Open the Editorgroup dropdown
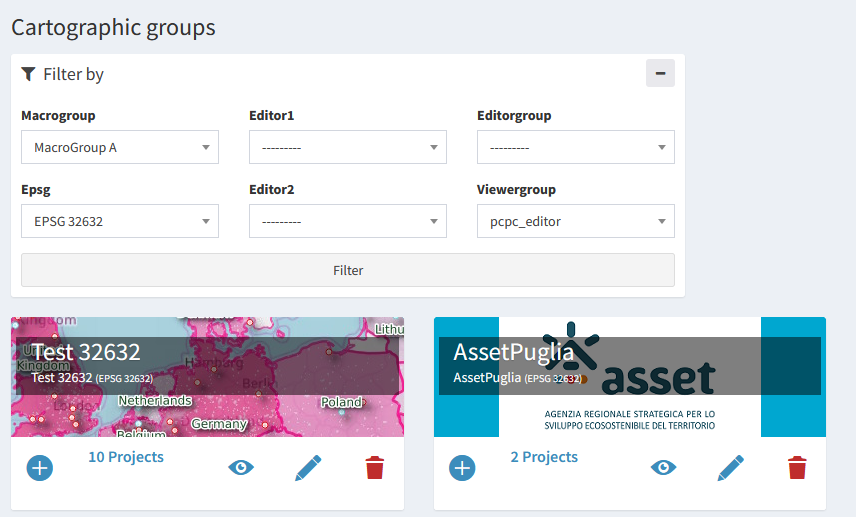Screen dimensions: 856x517 click(x=576, y=147)
